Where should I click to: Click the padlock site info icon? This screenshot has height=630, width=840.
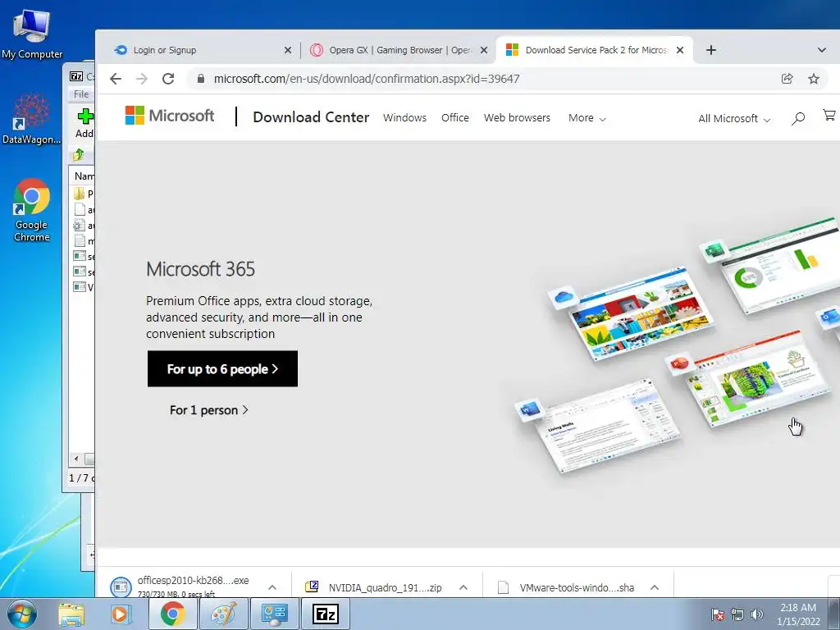(201, 79)
